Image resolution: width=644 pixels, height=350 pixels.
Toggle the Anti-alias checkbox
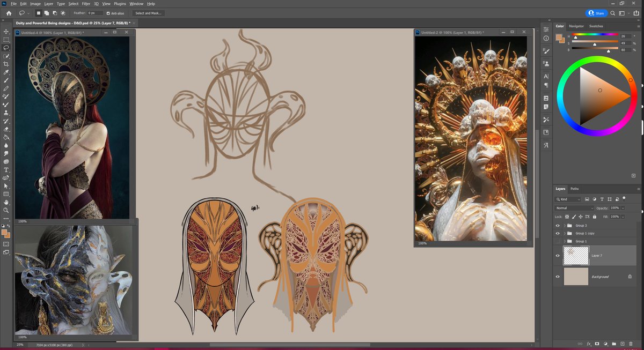click(x=109, y=13)
